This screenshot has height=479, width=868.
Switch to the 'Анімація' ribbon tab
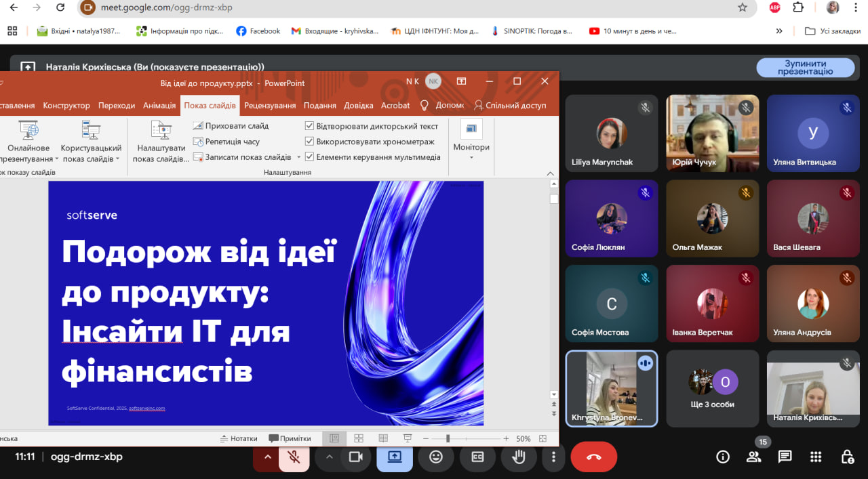coord(159,106)
